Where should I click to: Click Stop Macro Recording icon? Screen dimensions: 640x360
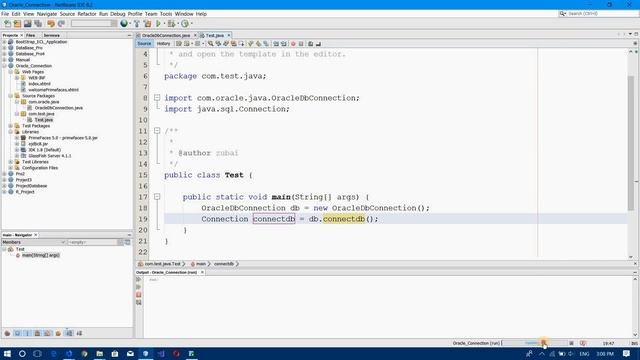pos(301,44)
